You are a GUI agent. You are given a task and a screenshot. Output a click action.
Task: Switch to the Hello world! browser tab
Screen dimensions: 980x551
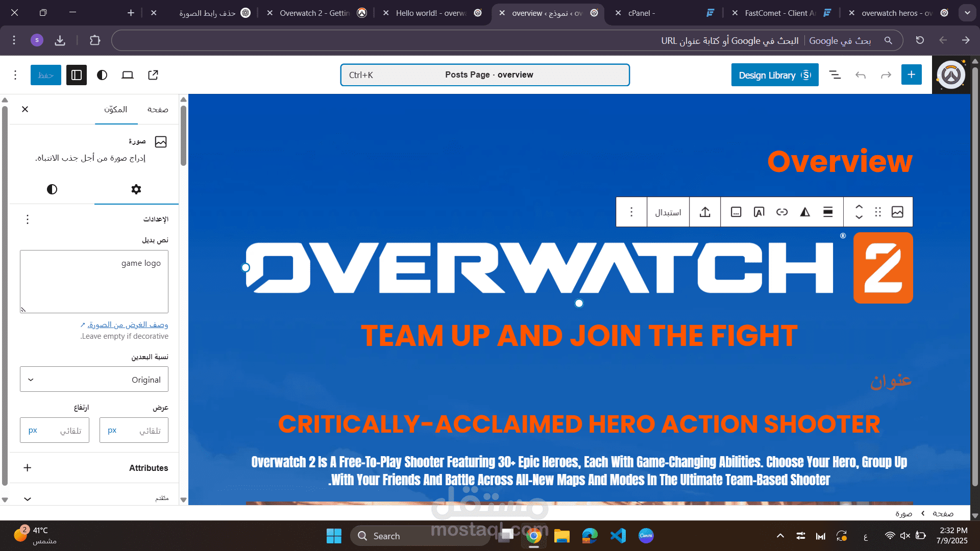click(x=432, y=13)
